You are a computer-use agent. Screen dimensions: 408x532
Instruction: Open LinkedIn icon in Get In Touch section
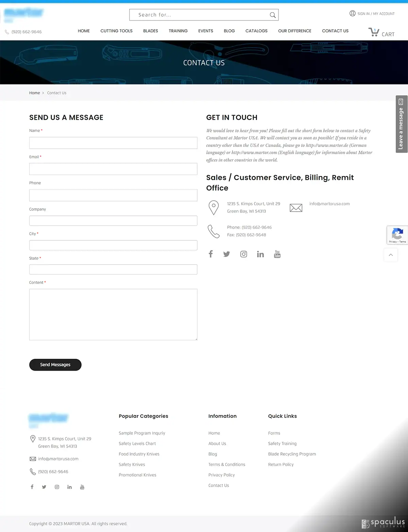[260, 254]
